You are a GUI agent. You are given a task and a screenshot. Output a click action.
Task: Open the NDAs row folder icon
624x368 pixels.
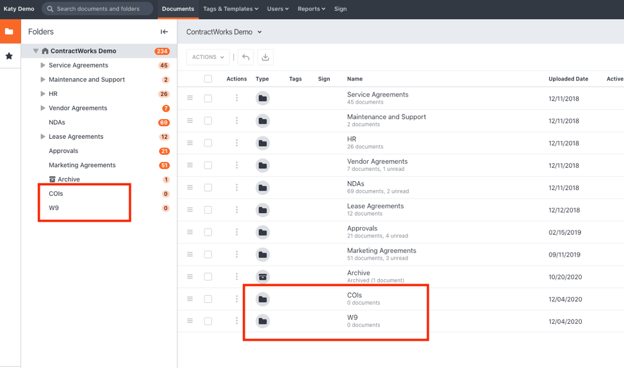click(263, 187)
